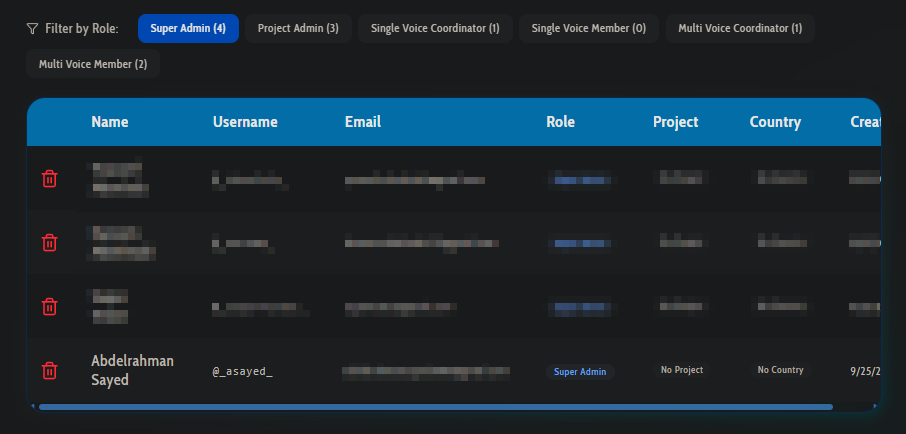Filter by Project Admin (3)
This screenshot has width=906, height=434.
[x=298, y=29]
